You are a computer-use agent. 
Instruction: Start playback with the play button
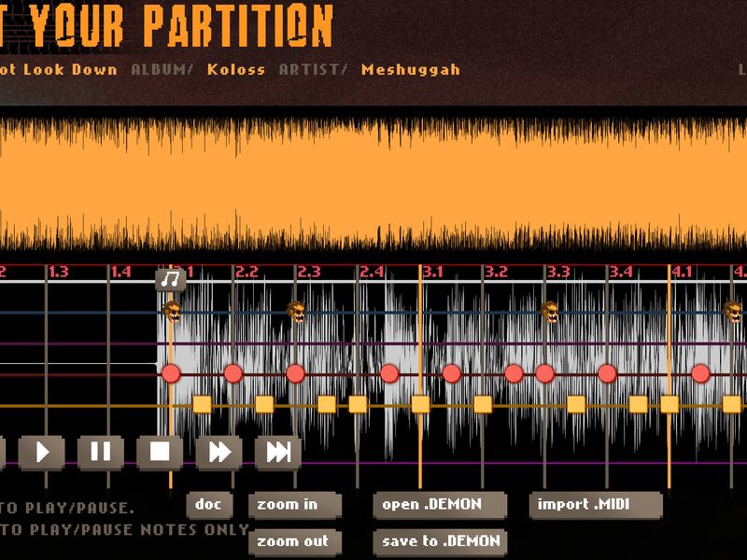pyautogui.click(x=41, y=452)
